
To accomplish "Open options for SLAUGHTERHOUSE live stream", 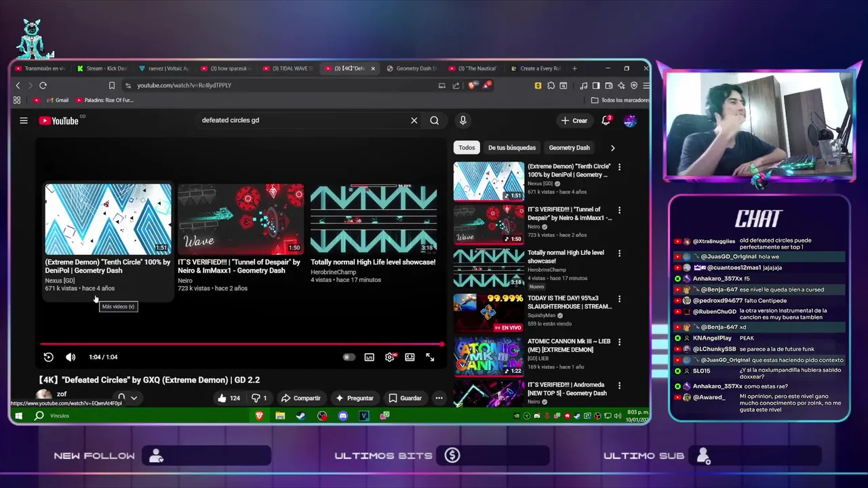I will tap(619, 298).
